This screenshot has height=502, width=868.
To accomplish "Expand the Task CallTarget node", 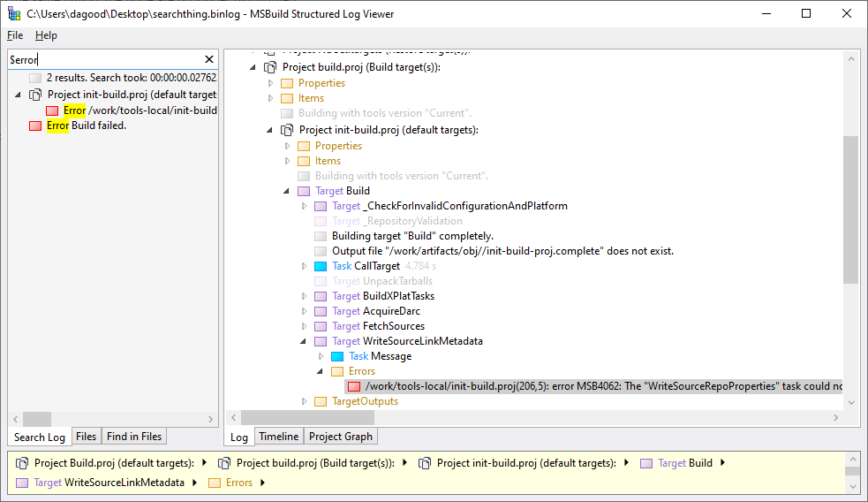I will [304, 266].
